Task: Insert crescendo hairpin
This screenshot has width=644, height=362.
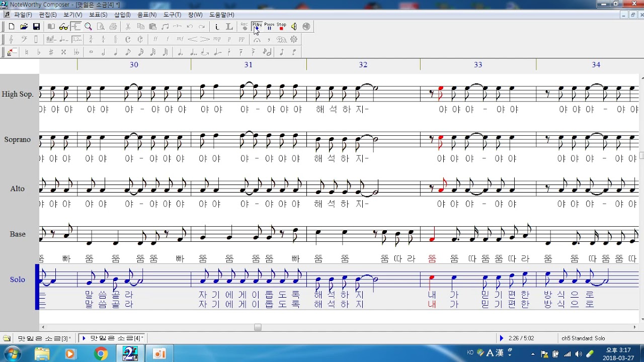Action: click(x=193, y=39)
